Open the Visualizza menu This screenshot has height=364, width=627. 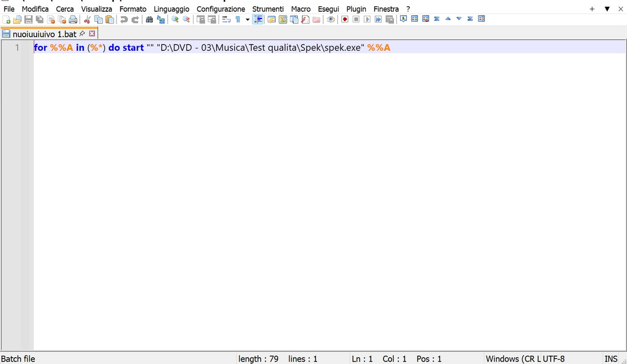click(x=96, y=9)
